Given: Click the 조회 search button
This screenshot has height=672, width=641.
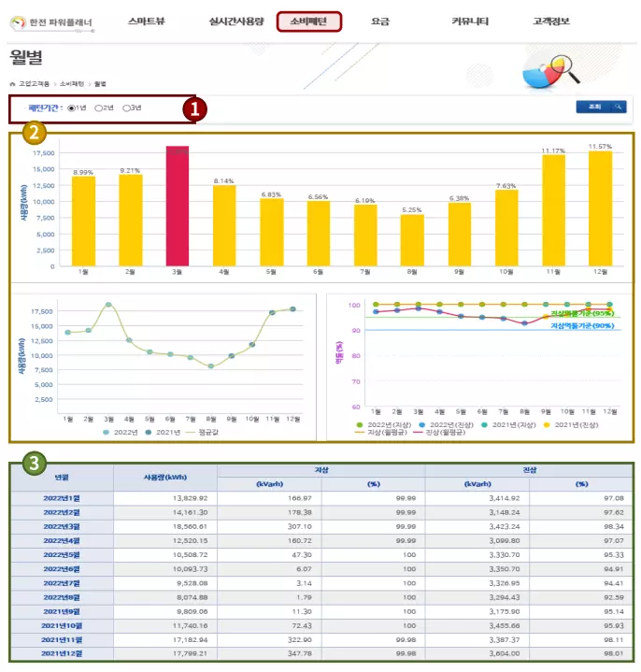Looking at the screenshot, I should [601, 107].
